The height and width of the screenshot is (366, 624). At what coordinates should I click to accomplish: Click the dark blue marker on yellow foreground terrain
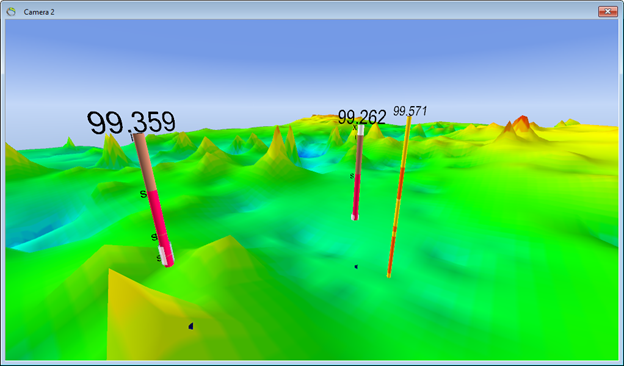191,326
